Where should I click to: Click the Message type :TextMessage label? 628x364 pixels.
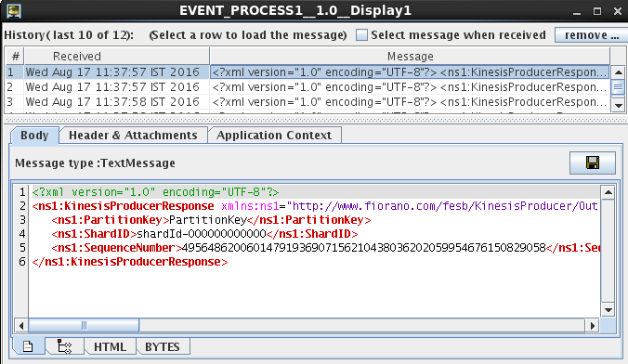[95, 163]
